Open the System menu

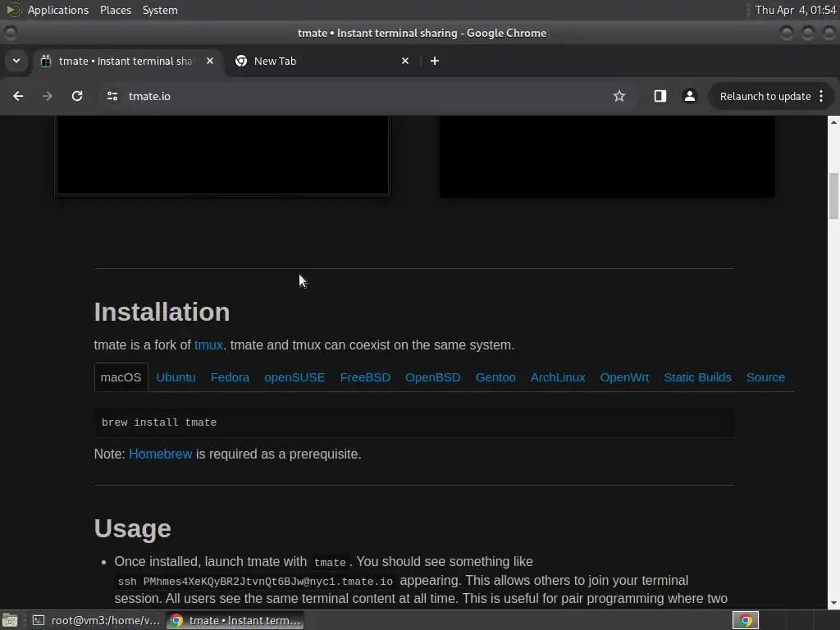point(160,10)
